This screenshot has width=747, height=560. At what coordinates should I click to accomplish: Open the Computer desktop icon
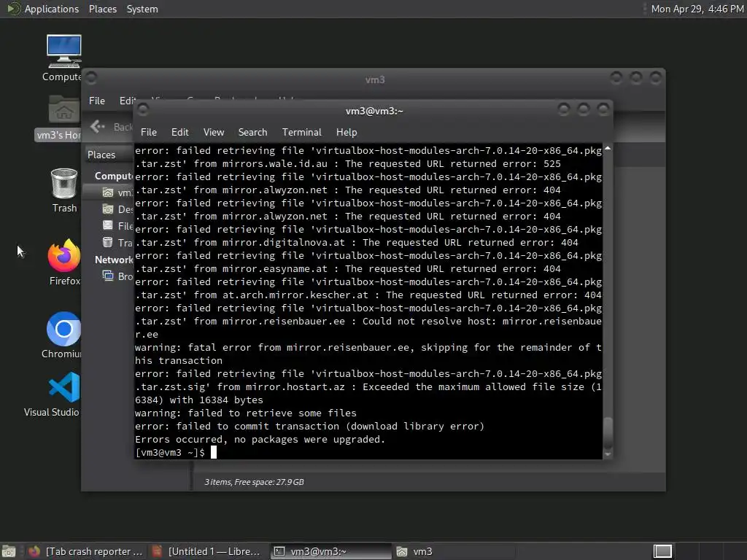click(63, 57)
